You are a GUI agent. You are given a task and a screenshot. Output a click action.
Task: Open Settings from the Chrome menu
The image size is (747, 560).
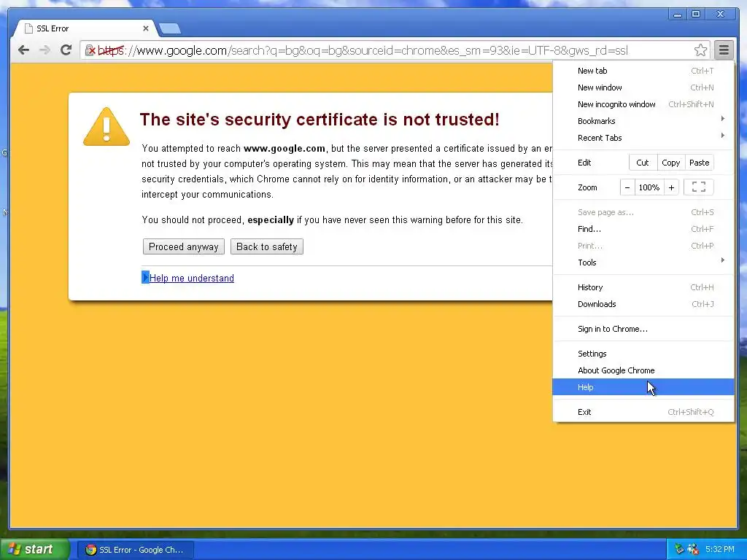click(643, 354)
